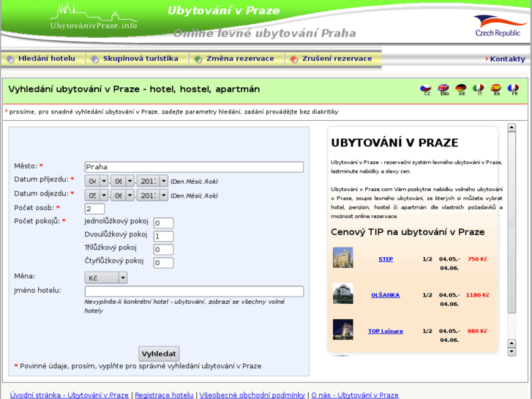Open the Skupinová turistika menu tab
Image resolution: width=532 pixels, height=399 pixels.
point(137,59)
